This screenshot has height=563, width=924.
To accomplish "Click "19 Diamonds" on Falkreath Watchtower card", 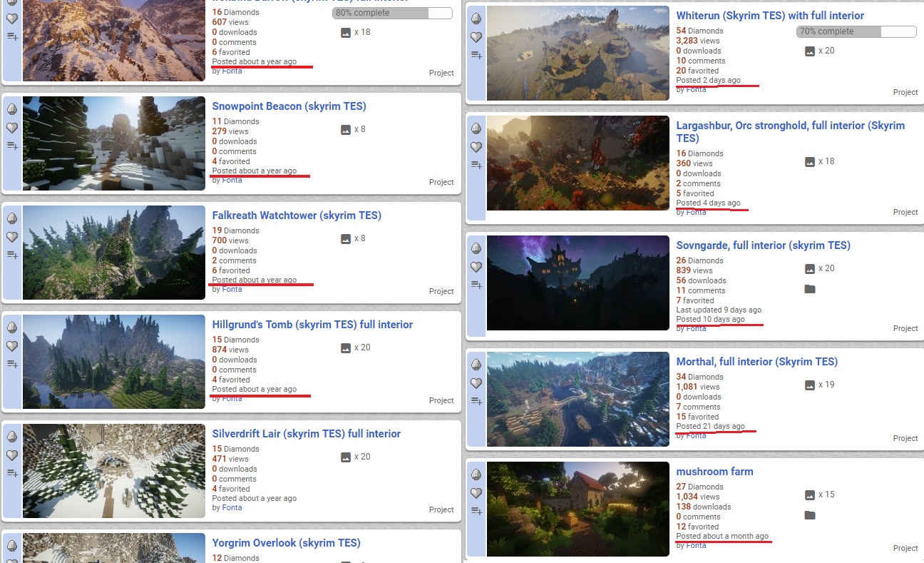I will pyautogui.click(x=235, y=231).
